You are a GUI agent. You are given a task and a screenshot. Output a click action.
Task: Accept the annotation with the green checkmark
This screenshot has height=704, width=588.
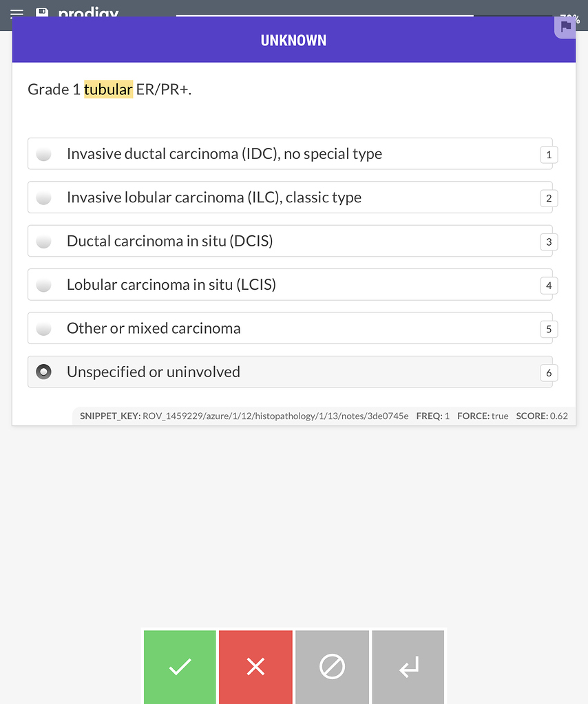179,666
